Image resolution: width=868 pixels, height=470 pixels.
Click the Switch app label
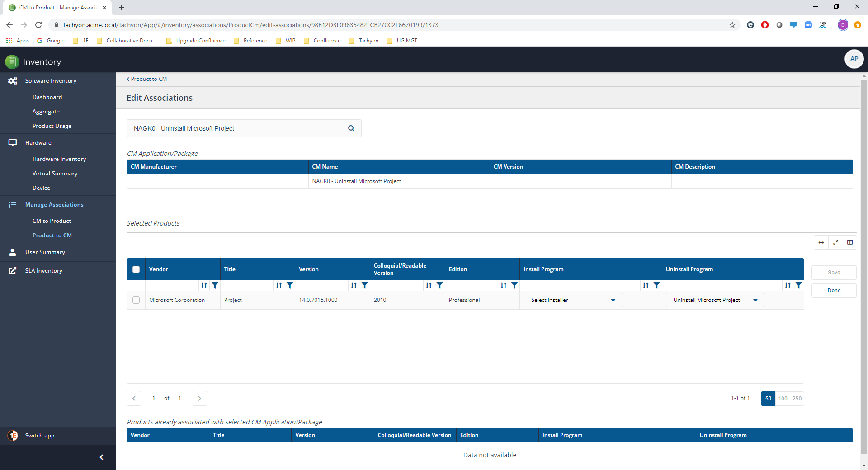(x=40, y=436)
